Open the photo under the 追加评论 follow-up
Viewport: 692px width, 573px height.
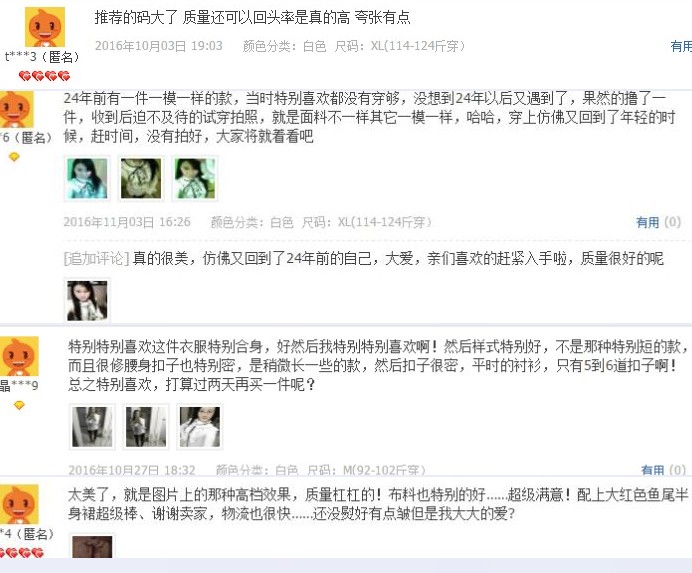87,301
